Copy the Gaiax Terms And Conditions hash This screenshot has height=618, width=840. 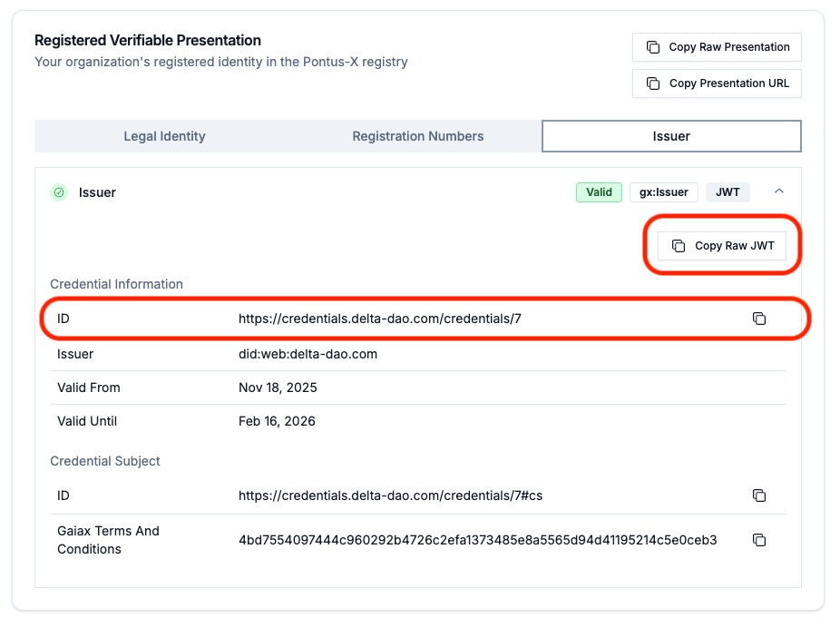(x=759, y=540)
